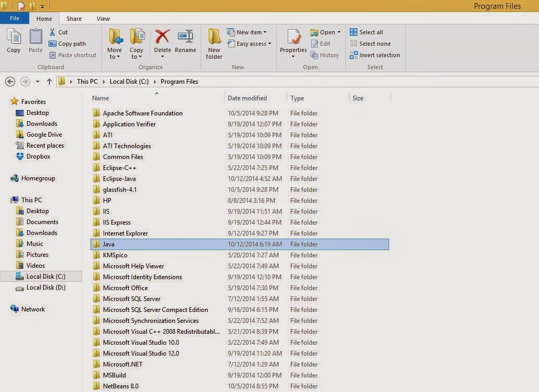Click Select none in ribbon
This screenshot has height=392, width=539.
coord(370,44)
